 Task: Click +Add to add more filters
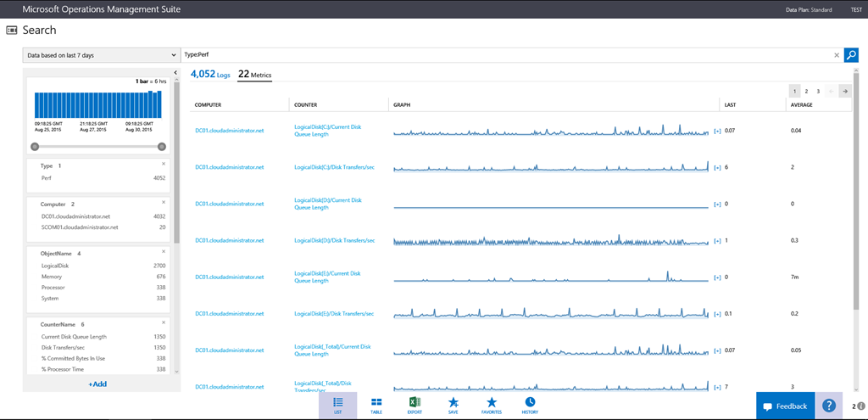[x=97, y=384]
